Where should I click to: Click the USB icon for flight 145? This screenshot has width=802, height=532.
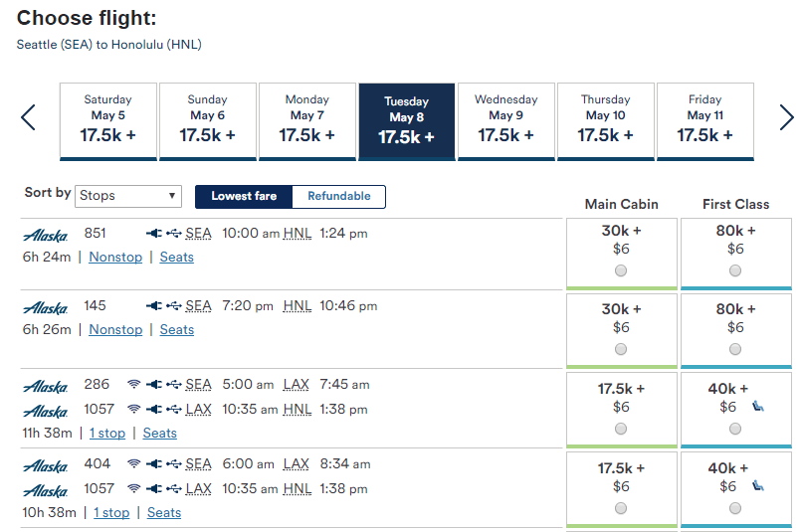174,306
